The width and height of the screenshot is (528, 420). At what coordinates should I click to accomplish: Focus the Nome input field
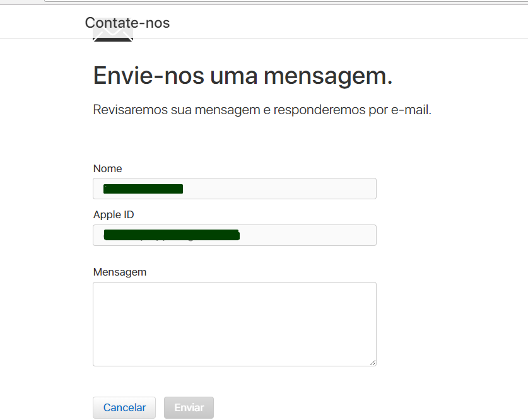(x=235, y=189)
